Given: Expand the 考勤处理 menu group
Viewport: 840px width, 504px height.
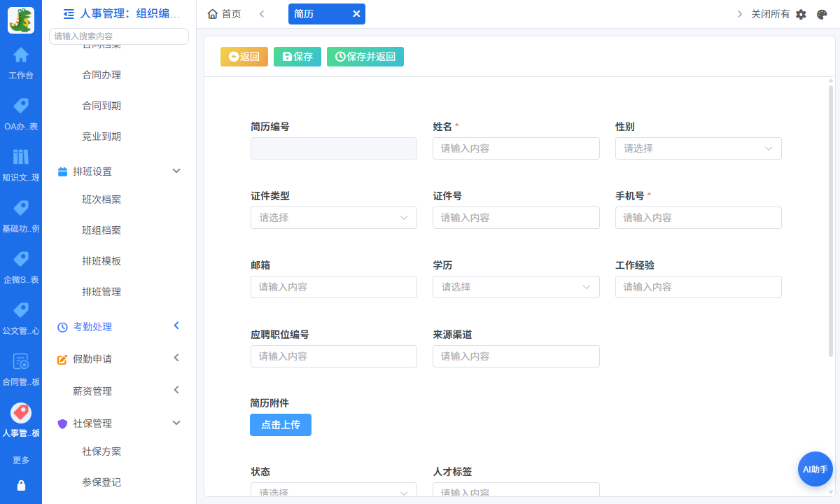Looking at the screenshot, I should (176, 325).
